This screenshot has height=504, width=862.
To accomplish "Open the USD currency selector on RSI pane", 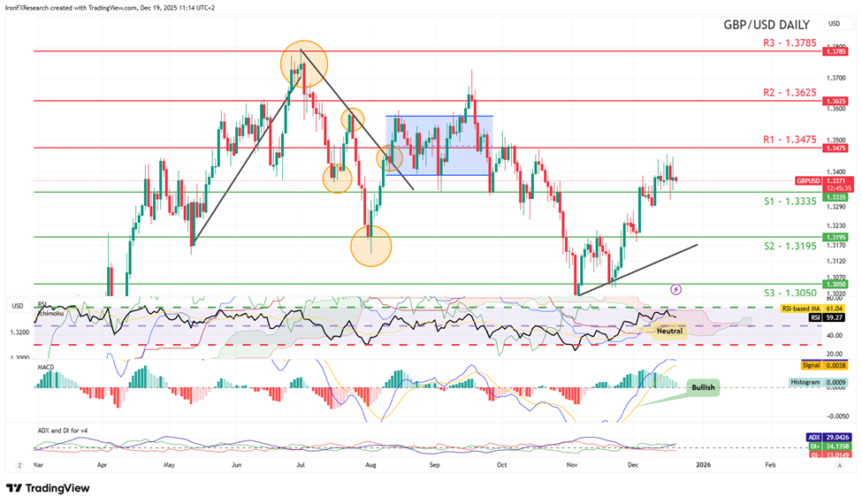I will pos(17,306).
